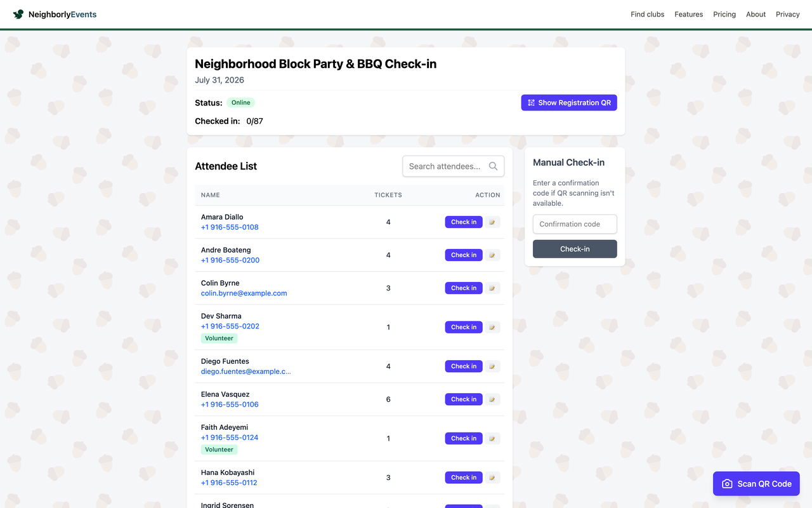Check in Elena Vasquez
The image size is (812, 508).
click(464, 399)
